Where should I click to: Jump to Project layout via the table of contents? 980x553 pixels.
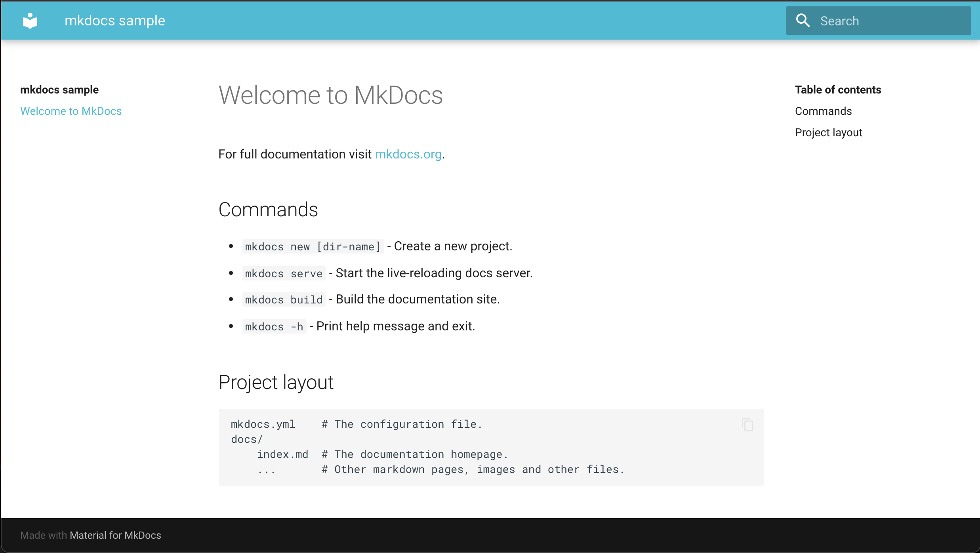click(x=828, y=132)
